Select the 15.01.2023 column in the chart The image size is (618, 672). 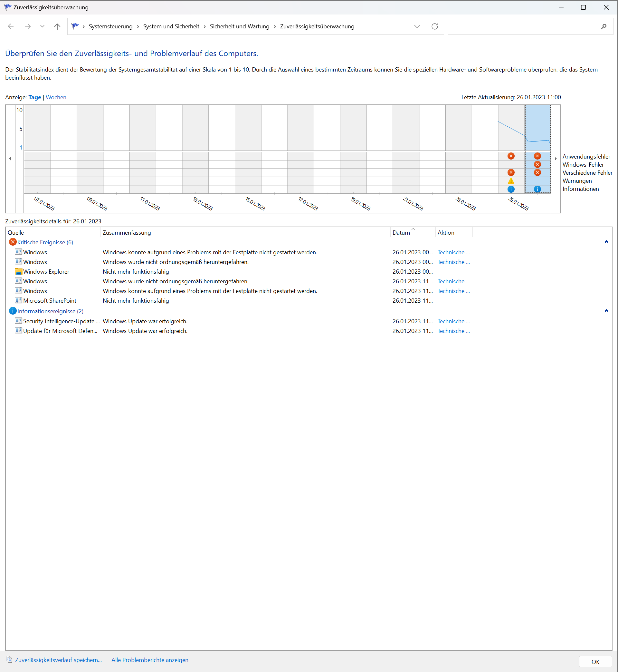click(x=248, y=149)
